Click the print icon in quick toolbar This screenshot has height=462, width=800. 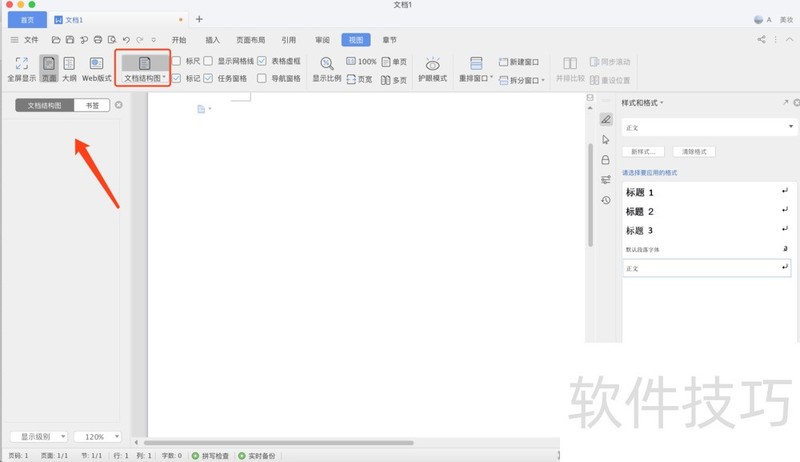pos(97,40)
